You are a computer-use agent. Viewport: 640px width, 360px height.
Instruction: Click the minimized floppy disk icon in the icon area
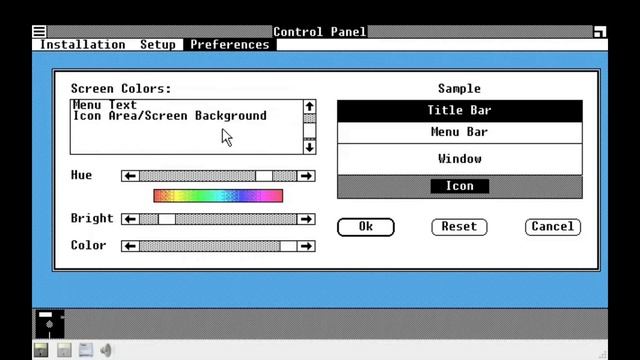pyautogui.click(x=50, y=324)
